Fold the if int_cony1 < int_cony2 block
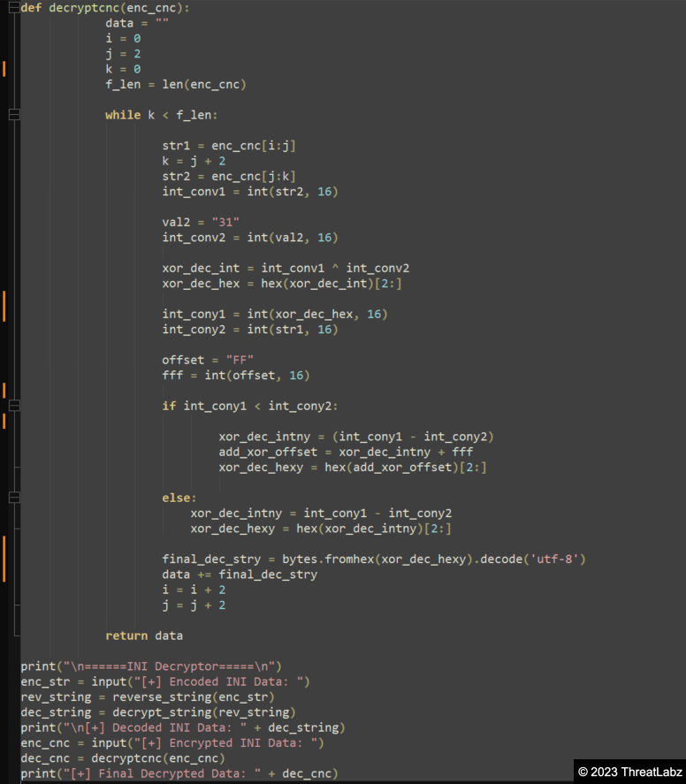The height and width of the screenshot is (784, 686). click(13, 406)
